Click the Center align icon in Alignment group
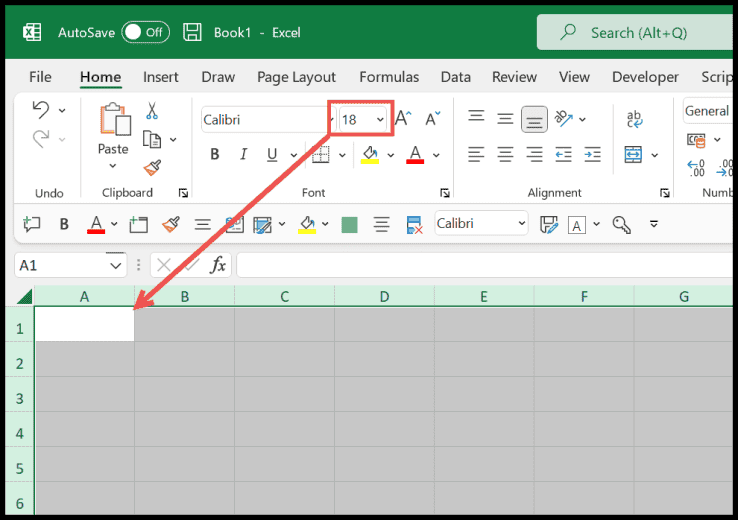Screen dimensions: 738x520 506,154
